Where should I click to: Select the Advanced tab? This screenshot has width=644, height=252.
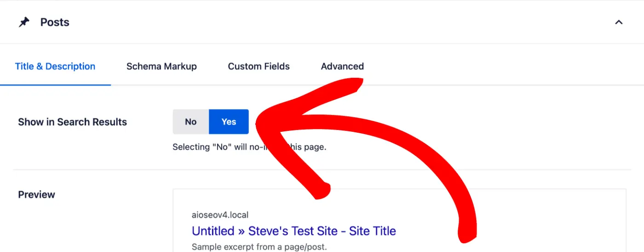pos(342,66)
